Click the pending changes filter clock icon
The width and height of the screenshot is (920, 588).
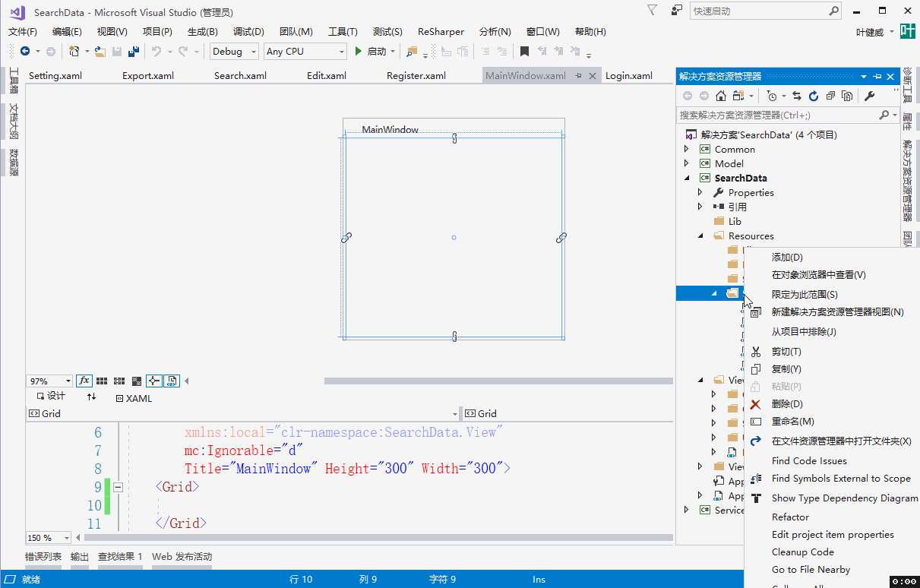click(x=772, y=96)
